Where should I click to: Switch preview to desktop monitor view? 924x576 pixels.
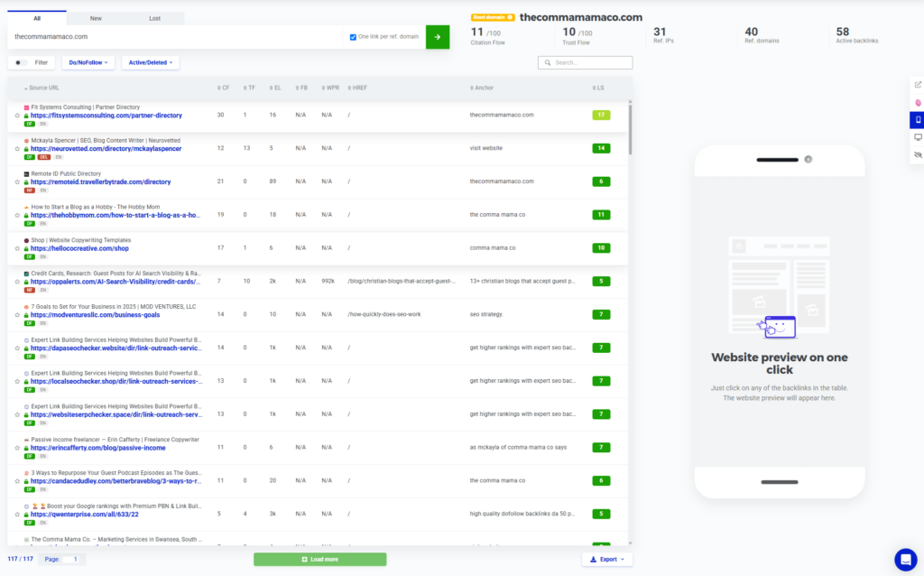pos(918,137)
